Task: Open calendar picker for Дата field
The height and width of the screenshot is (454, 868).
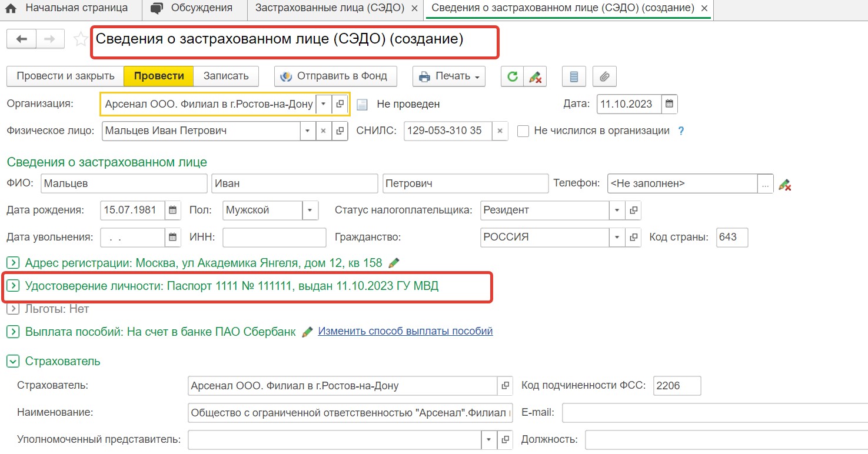Action: [x=669, y=104]
